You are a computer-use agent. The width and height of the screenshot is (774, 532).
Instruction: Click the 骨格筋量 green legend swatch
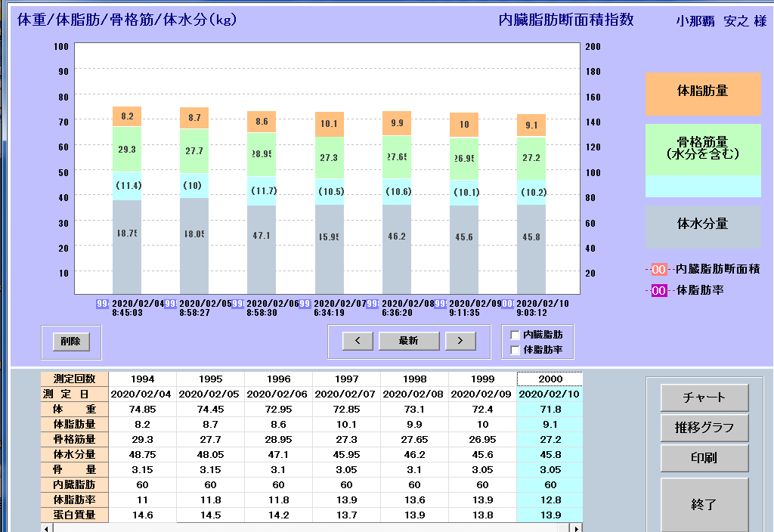click(703, 150)
